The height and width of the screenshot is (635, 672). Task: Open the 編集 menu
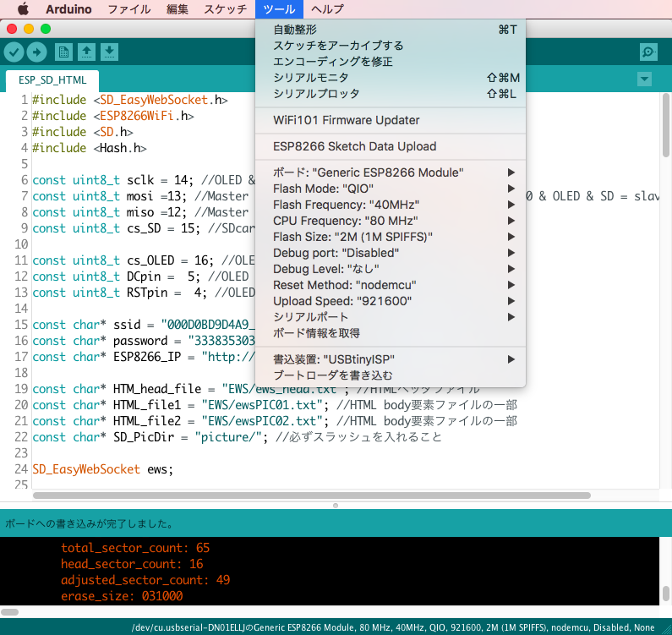pos(177,9)
